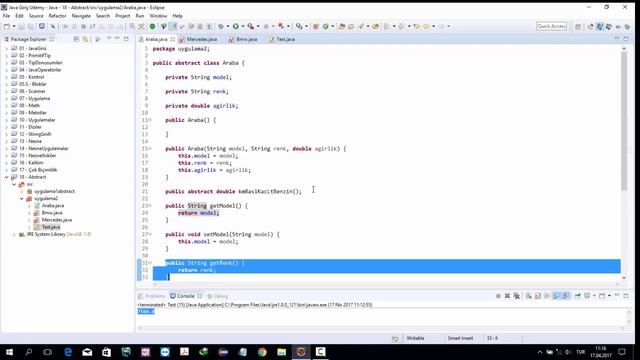
Task: Click the Clear Console icon
Action: 529,296
